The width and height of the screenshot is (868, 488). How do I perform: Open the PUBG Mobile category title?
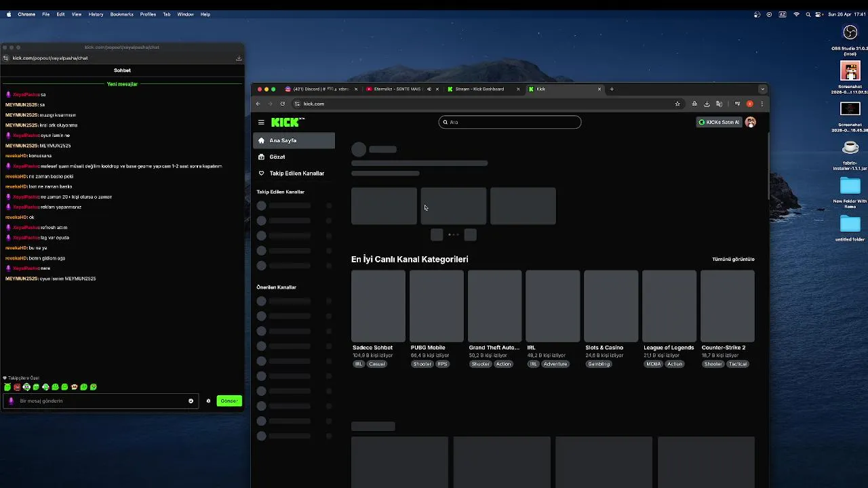coord(428,348)
